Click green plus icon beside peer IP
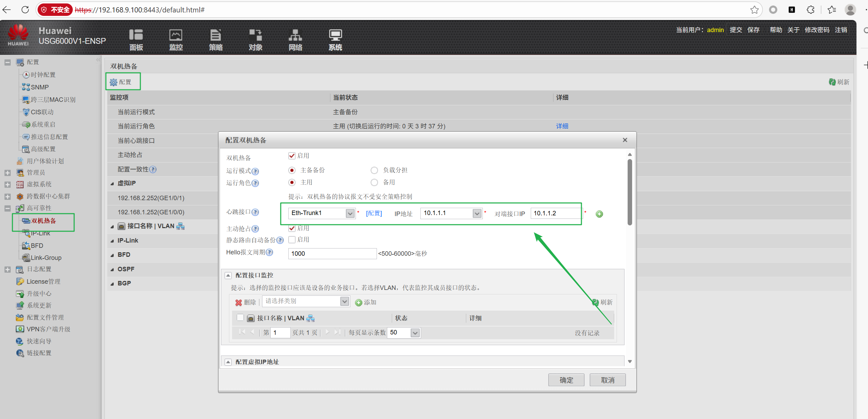 tap(599, 214)
